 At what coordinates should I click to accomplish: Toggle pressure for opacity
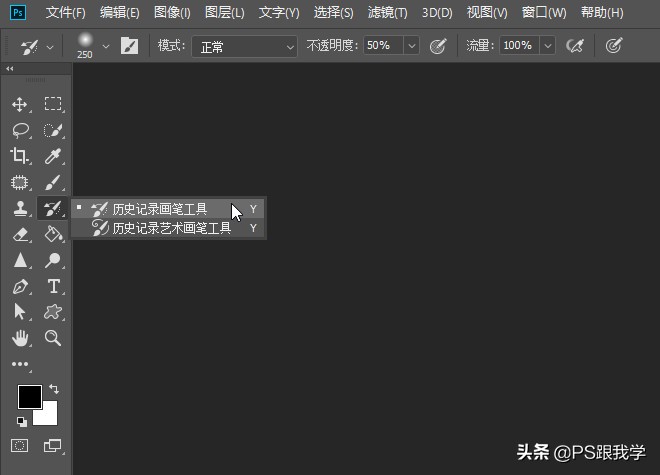point(438,45)
